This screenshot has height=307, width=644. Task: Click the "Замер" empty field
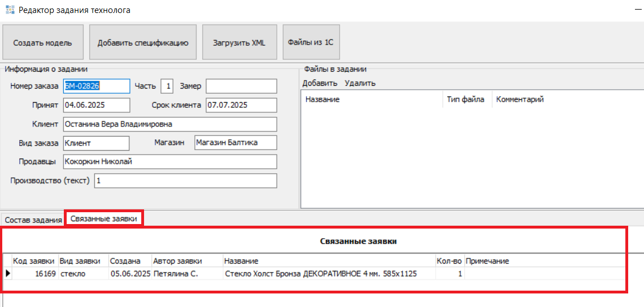point(241,86)
